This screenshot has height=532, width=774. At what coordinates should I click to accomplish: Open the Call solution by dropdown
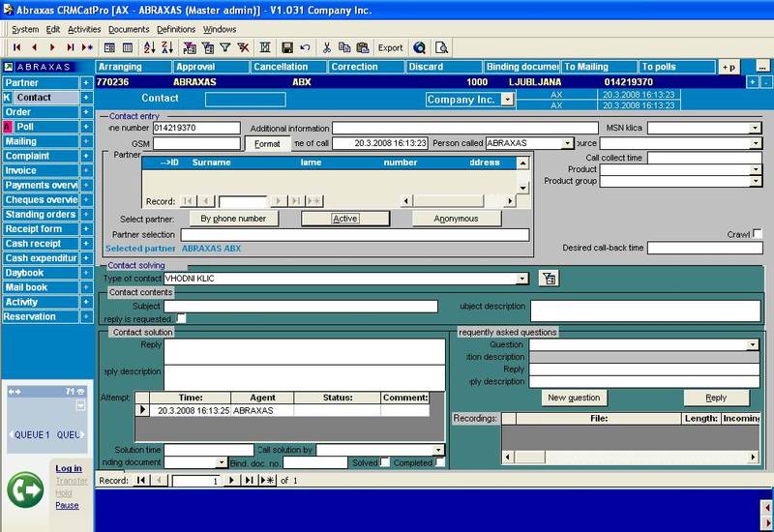pos(438,450)
